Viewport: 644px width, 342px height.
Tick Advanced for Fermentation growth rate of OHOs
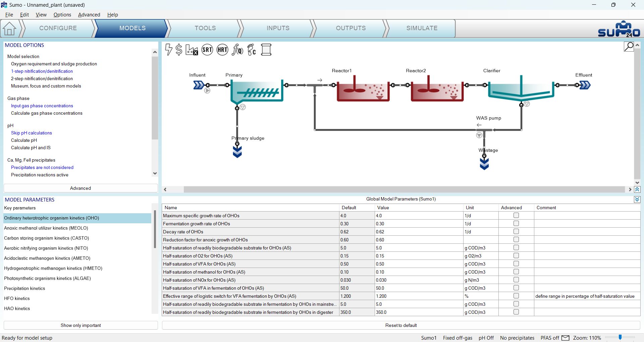pos(516,224)
